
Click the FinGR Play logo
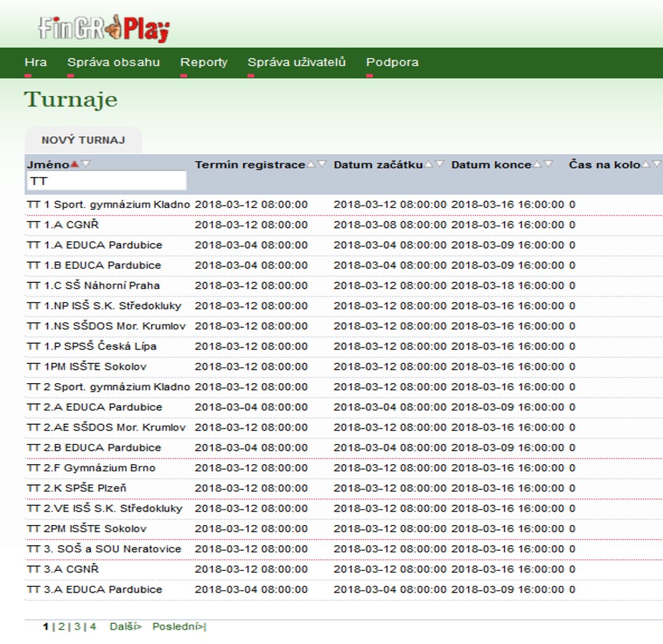[104, 29]
